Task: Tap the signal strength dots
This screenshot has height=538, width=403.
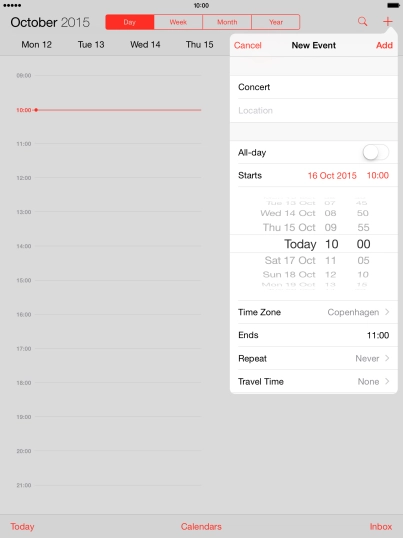Action: click(x=12, y=5)
